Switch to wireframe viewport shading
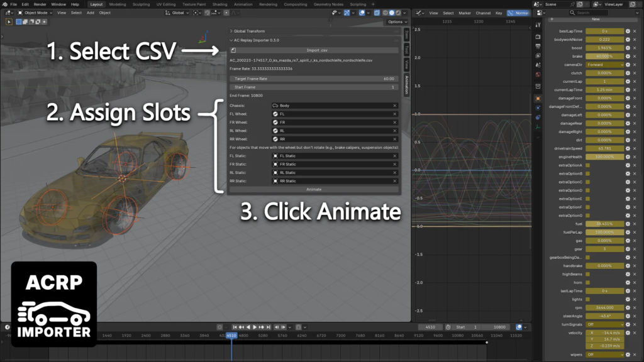This screenshot has height=362, width=644. pyautogui.click(x=386, y=13)
